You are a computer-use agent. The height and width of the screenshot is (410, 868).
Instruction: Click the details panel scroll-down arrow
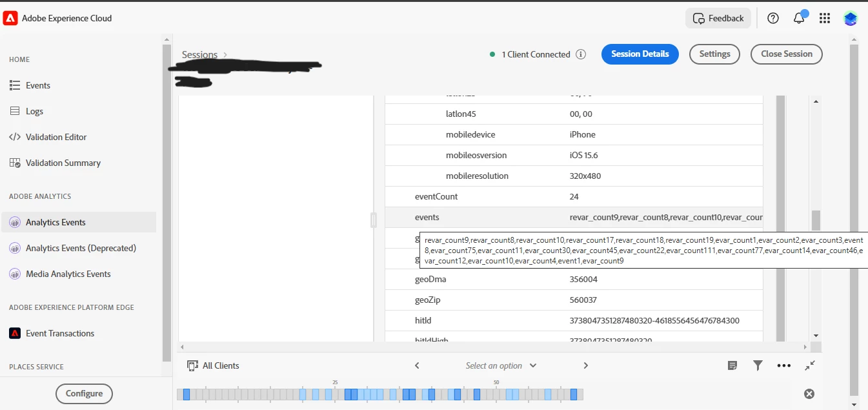(816, 336)
